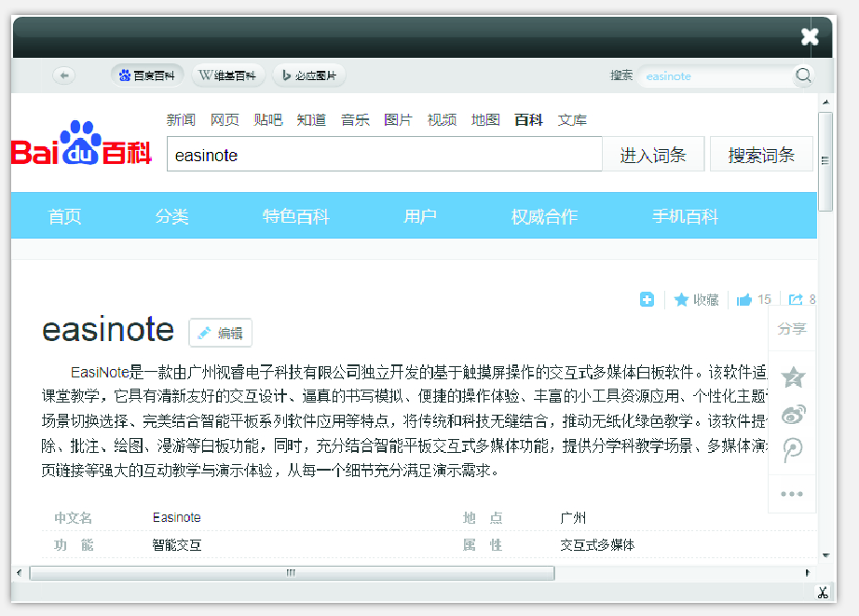This screenshot has width=859, height=616.
Task: Select the 百科 link
Action: [528, 119]
